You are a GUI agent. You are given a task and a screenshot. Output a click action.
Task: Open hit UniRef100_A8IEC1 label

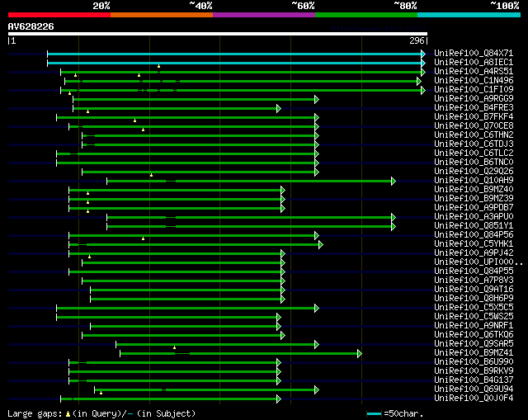(474, 63)
